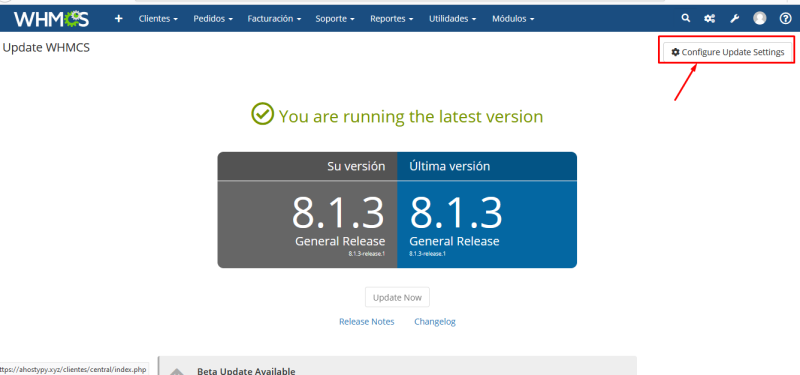Expand the Pedidos dropdown menu
This screenshot has width=800, height=375.
(x=213, y=19)
